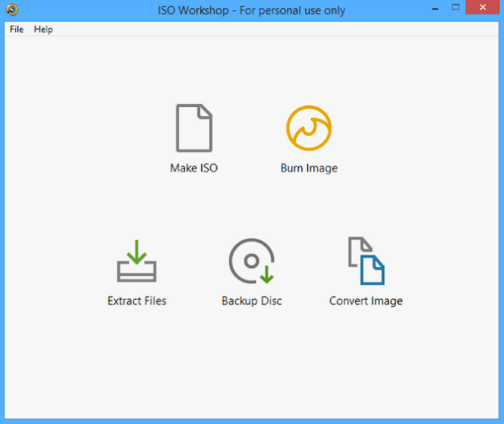The image size is (504, 424).
Task: Open the Make ISO blank page icon
Action: click(194, 127)
